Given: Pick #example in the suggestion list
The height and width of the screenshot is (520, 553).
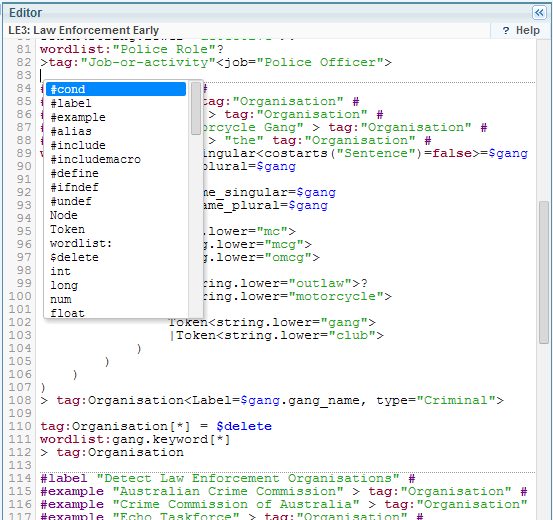Looking at the screenshot, I should click(116, 117).
